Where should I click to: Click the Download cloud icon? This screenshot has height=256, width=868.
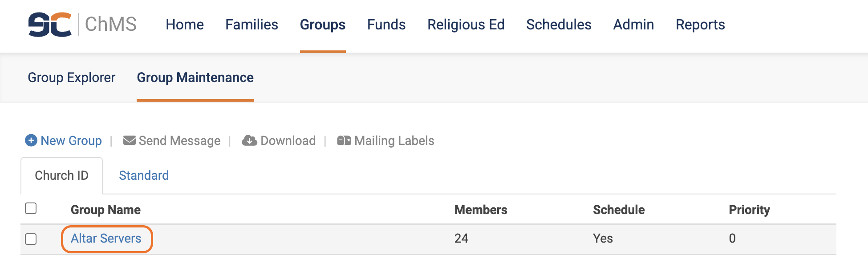tap(249, 140)
